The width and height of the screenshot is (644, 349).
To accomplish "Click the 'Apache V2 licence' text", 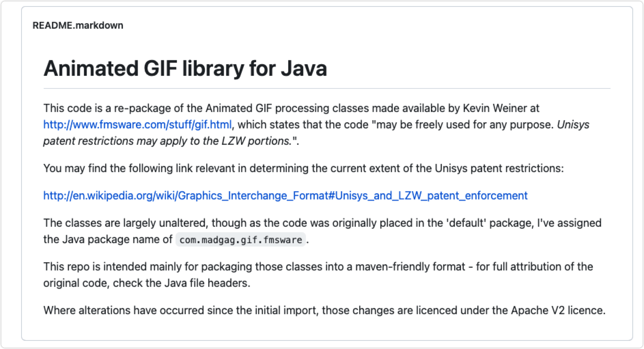I will (558, 310).
